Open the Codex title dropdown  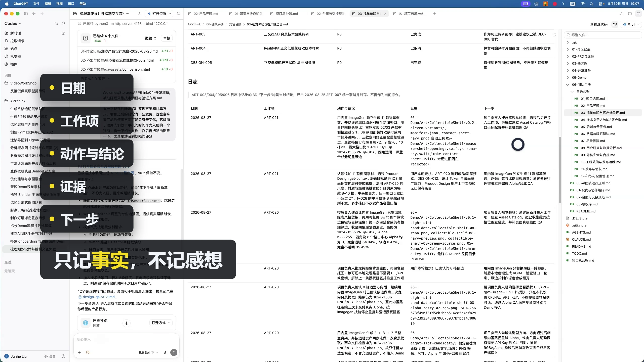[13, 23]
